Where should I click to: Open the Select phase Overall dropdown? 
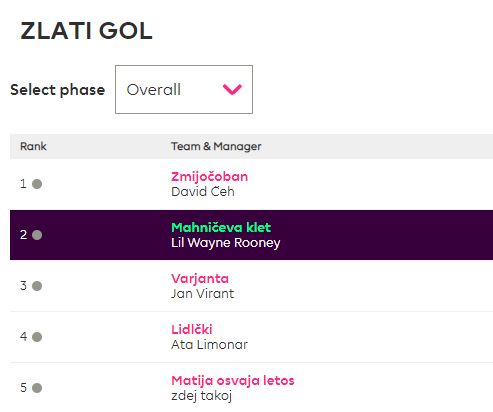(184, 89)
